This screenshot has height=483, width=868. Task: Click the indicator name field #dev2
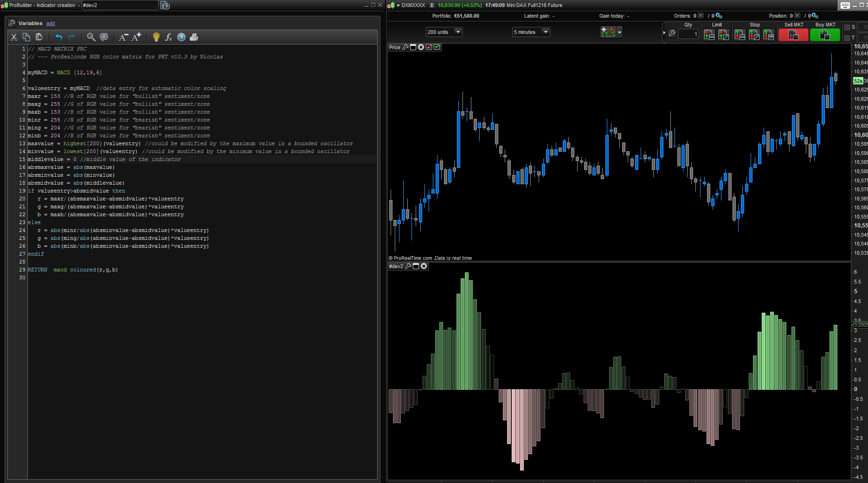tap(120, 5)
